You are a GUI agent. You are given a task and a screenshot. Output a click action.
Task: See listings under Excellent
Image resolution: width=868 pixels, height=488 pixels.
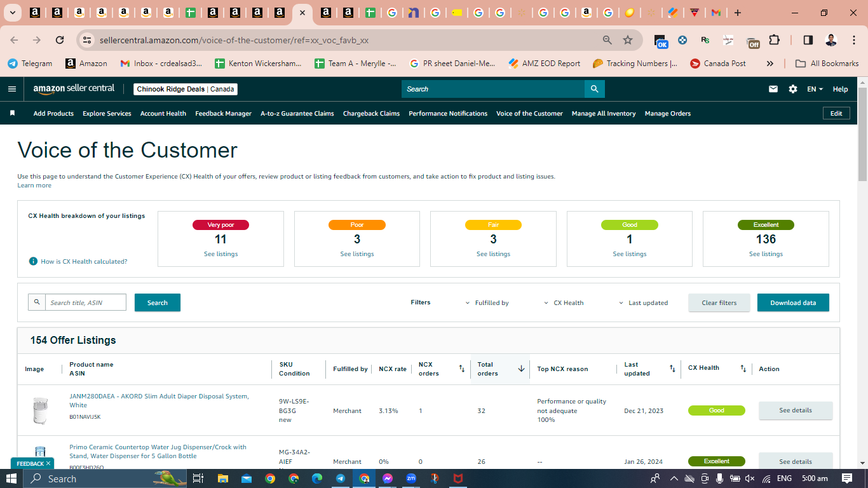click(766, 254)
